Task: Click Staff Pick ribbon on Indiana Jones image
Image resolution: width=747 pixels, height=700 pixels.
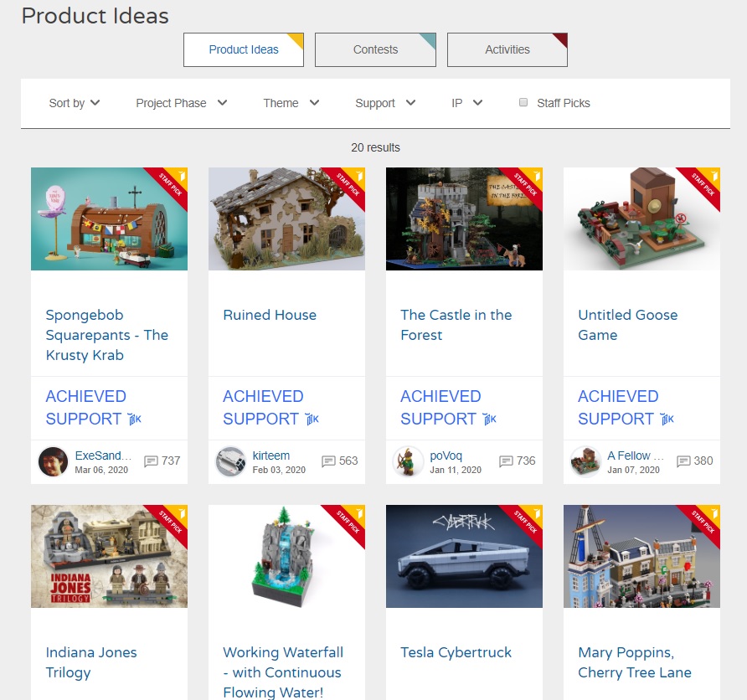Action: point(170,522)
